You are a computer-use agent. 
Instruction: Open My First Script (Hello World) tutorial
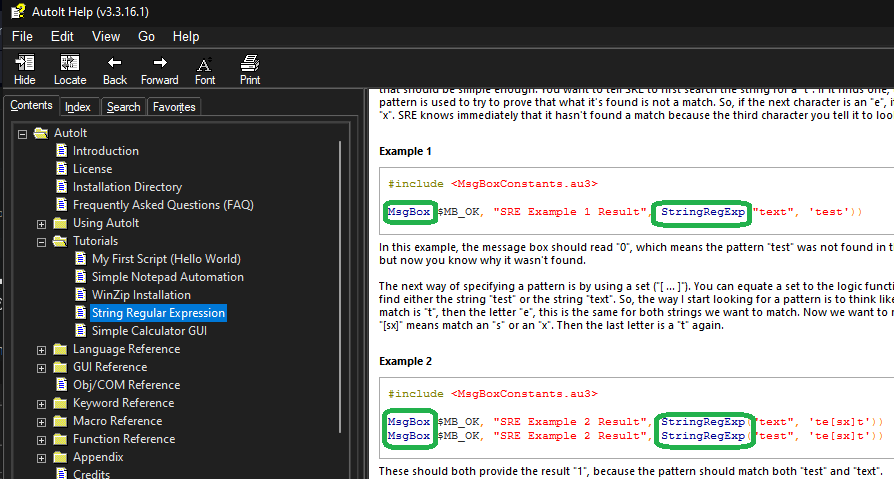click(x=166, y=259)
